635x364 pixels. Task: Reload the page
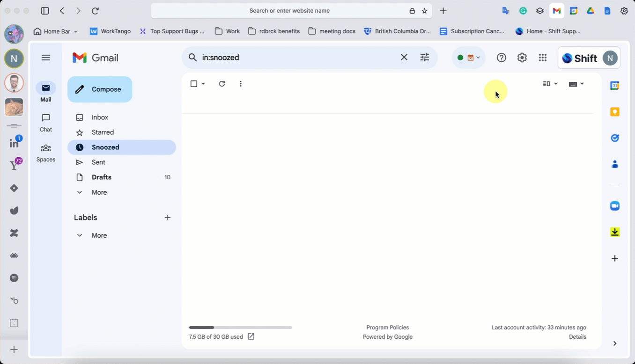95,11
